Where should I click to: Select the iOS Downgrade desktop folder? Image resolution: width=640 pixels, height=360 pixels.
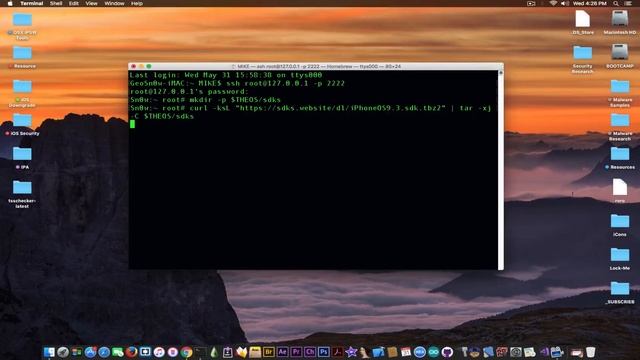tap(22, 92)
